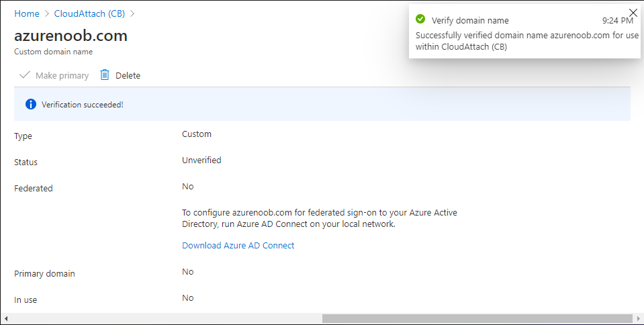Dismiss the Verify domain name notification

click(x=633, y=13)
